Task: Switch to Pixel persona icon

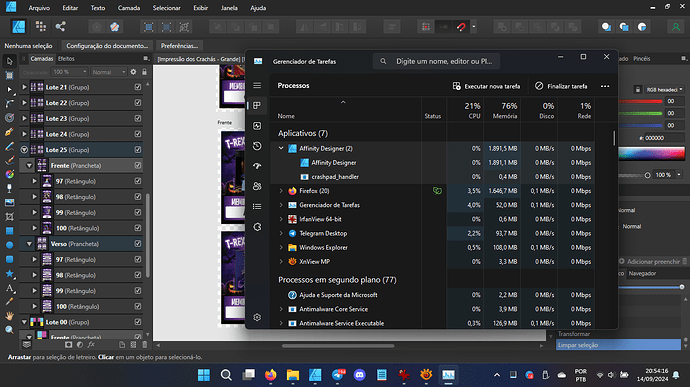Action: 41,26
